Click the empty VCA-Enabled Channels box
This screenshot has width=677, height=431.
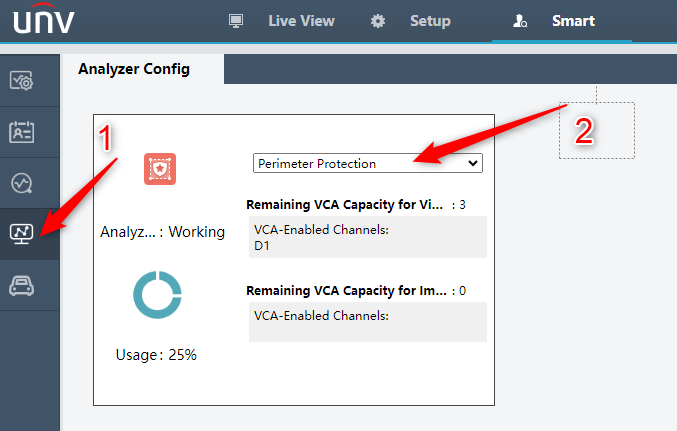(x=368, y=322)
